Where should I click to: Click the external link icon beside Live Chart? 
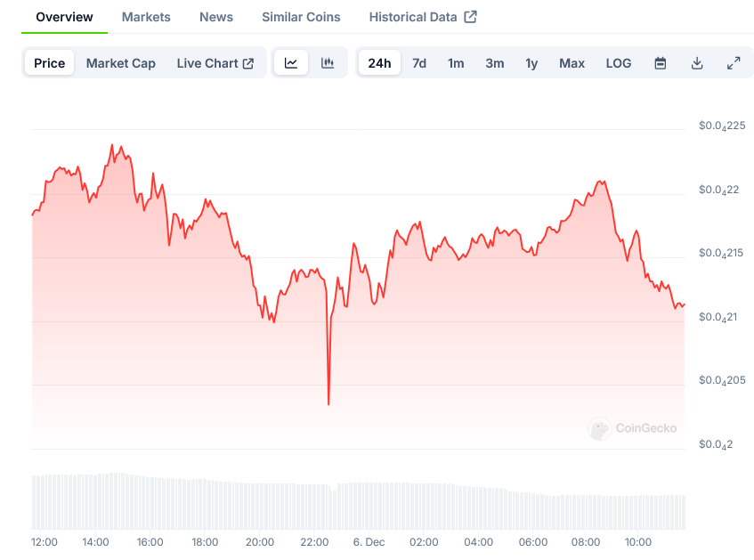(x=248, y=63)
